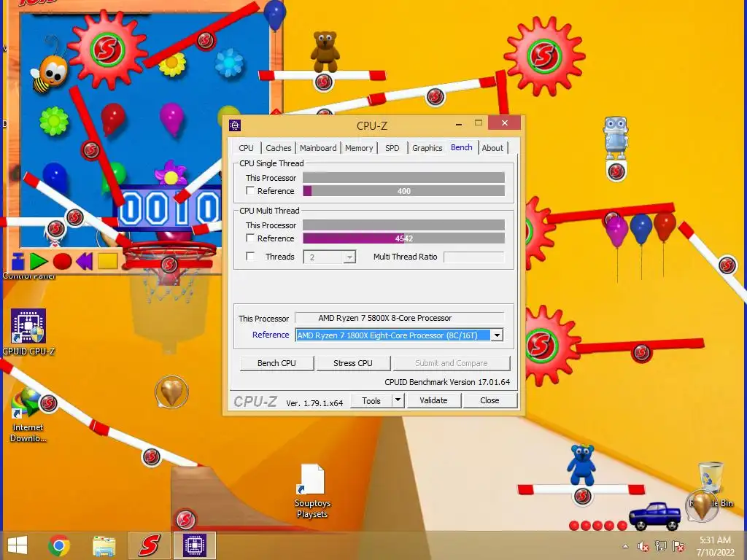747x560 pixels.
Task: Click the red stop button in Souptoys
Action: [62, 262]
